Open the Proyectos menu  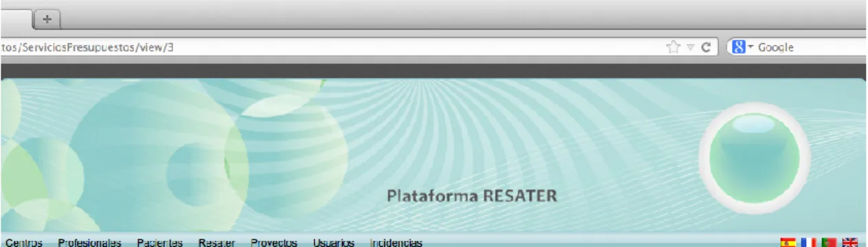tap(274, 242)
